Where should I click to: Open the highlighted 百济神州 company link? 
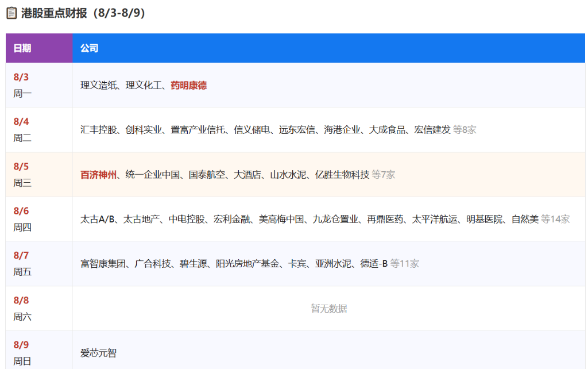98,175
